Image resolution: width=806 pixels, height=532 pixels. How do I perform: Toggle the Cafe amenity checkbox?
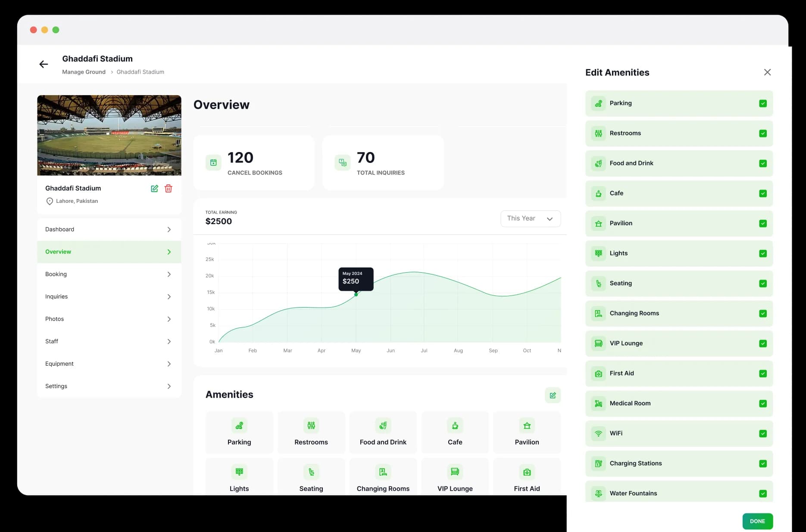tap(763, 193)
